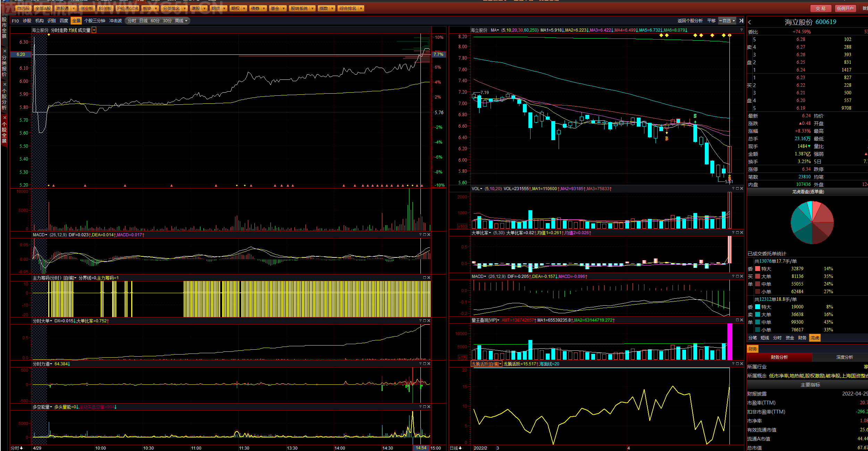Click the 6.20 price marker on intraday axis
The height and width of the screenshot is (451, 868).
21,54
